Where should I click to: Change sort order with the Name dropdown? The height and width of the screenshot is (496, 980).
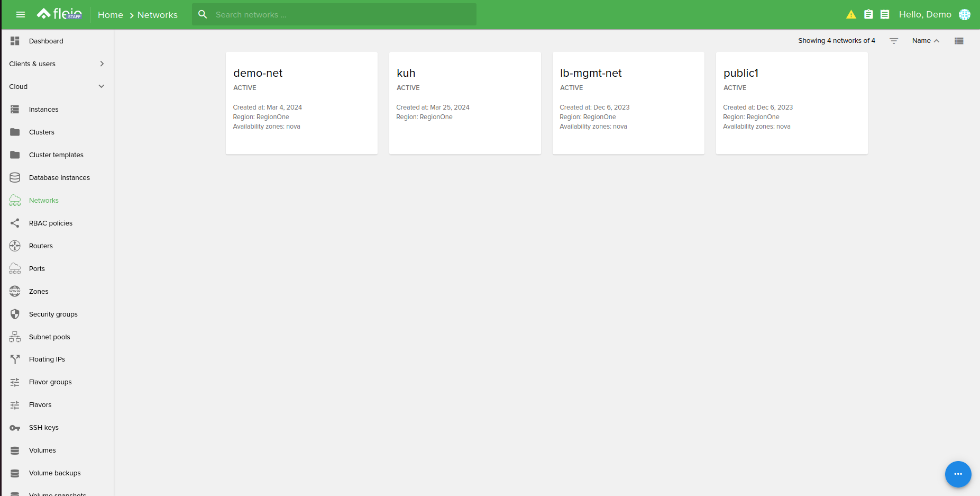coord(925,40)
